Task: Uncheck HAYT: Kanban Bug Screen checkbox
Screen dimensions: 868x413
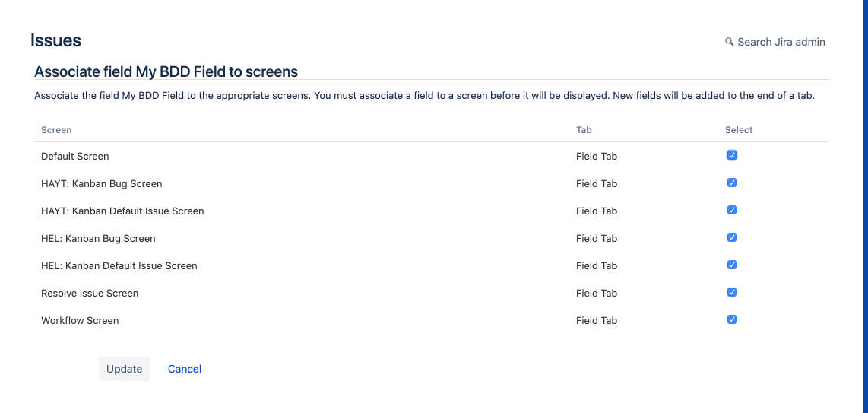Action: (x=732, y=183)
